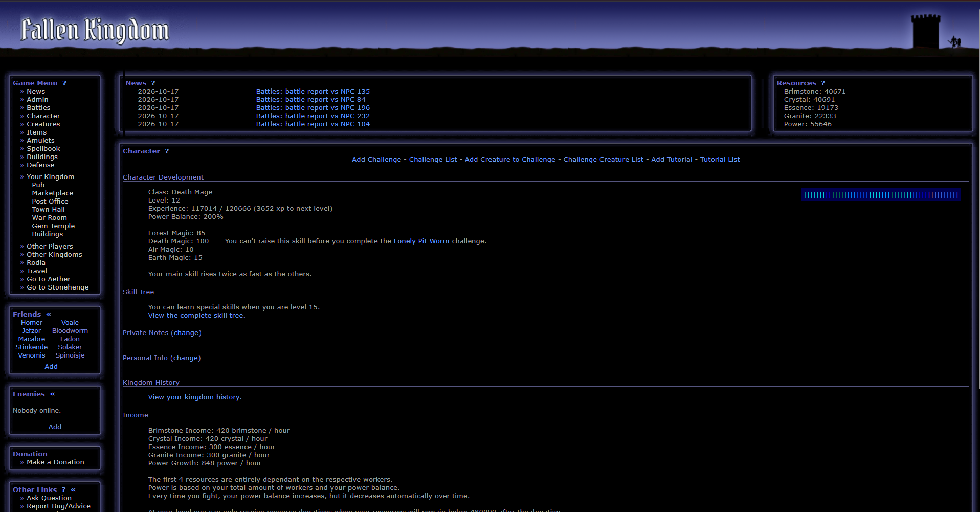Image resolution: width=980 pixels, height=512 pixels.
Task: Collapse the Other Links panel
Action: [73, 490]
